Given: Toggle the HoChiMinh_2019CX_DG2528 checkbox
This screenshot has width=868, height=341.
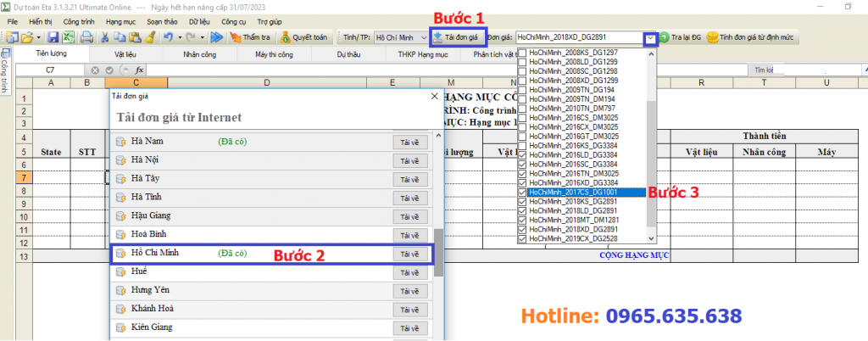Looking at the screenshot, I should pyautogui.click(x=521, y=239).
